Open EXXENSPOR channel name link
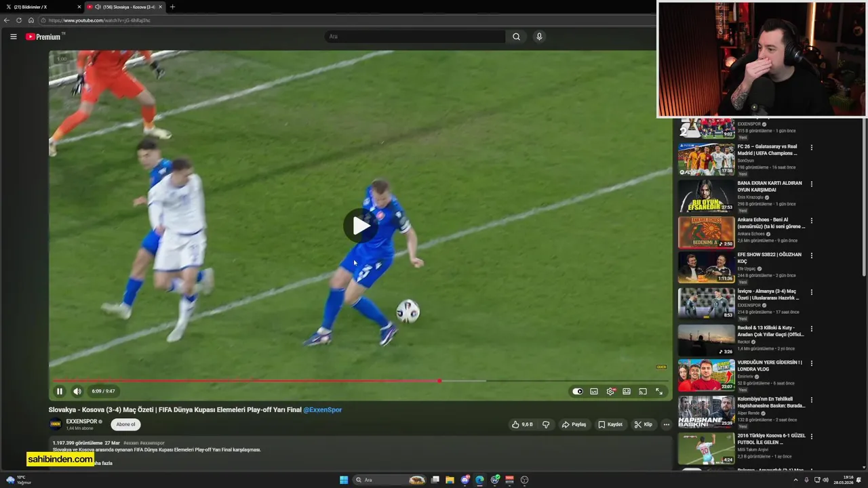This screenshot has width=868, height=488. coord(81,422)
